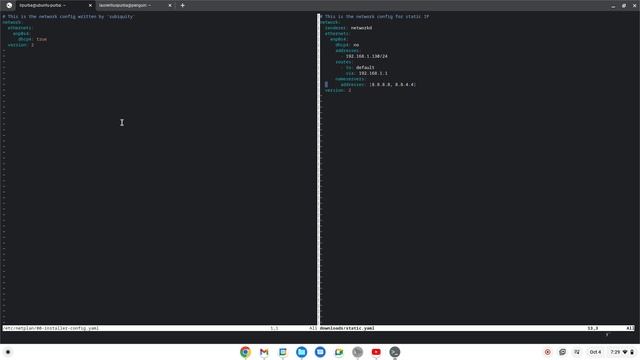Click the left pane's subiquity comment line
640x360 pixels.
coord(68,17)
